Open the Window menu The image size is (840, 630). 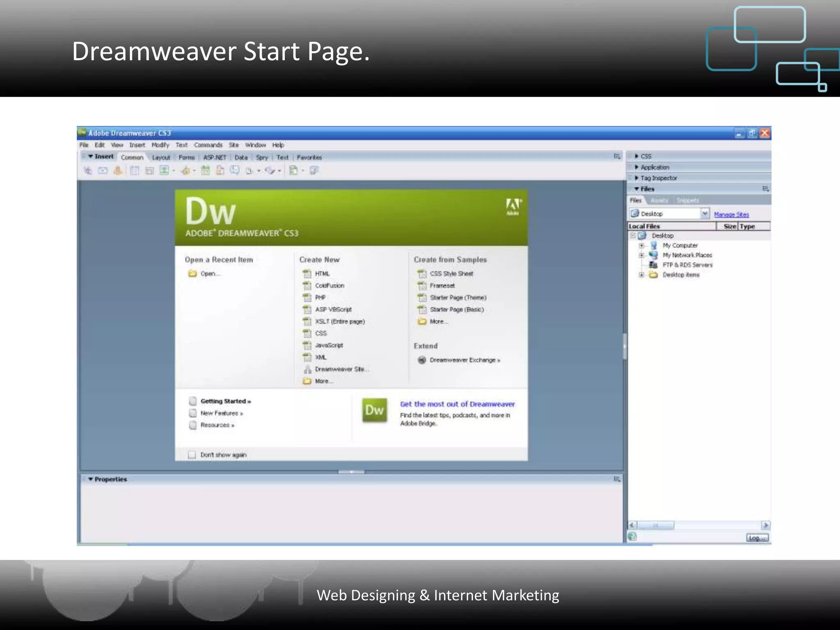coord(256,145)
